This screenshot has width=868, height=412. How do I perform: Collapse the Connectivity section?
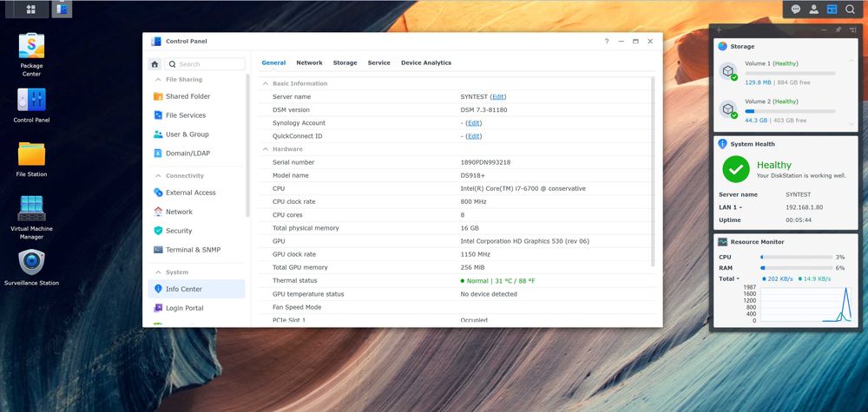[x=158, y=176]
